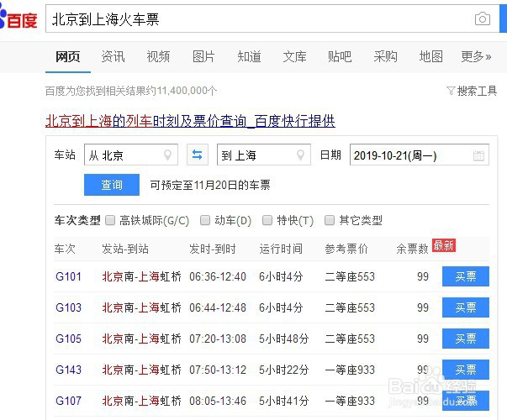Click 买票 for train G105
507x420 pixels.
coord(466,339)
